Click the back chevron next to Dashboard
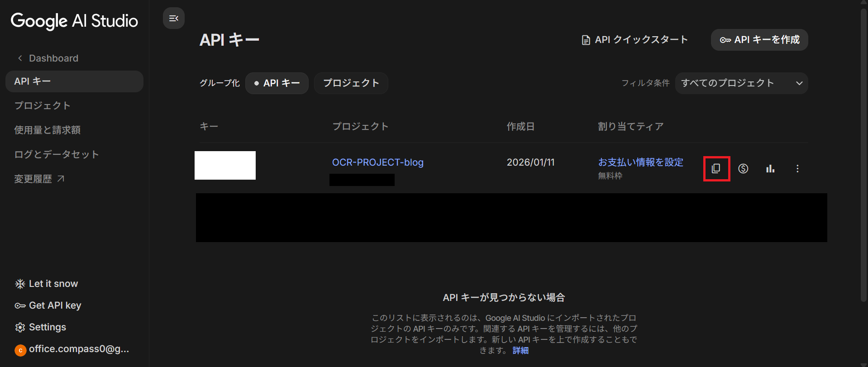868x367 pixels. point(20,58)
